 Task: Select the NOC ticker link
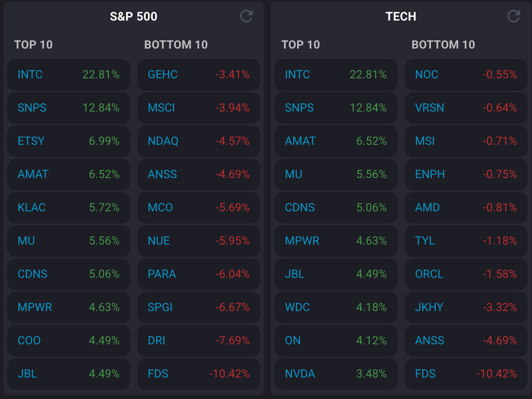[427, 75]
